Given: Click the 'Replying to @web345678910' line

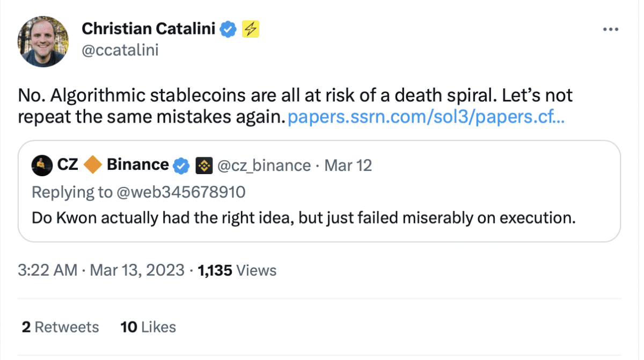Looking at the screenshot, I should (138, 192).
